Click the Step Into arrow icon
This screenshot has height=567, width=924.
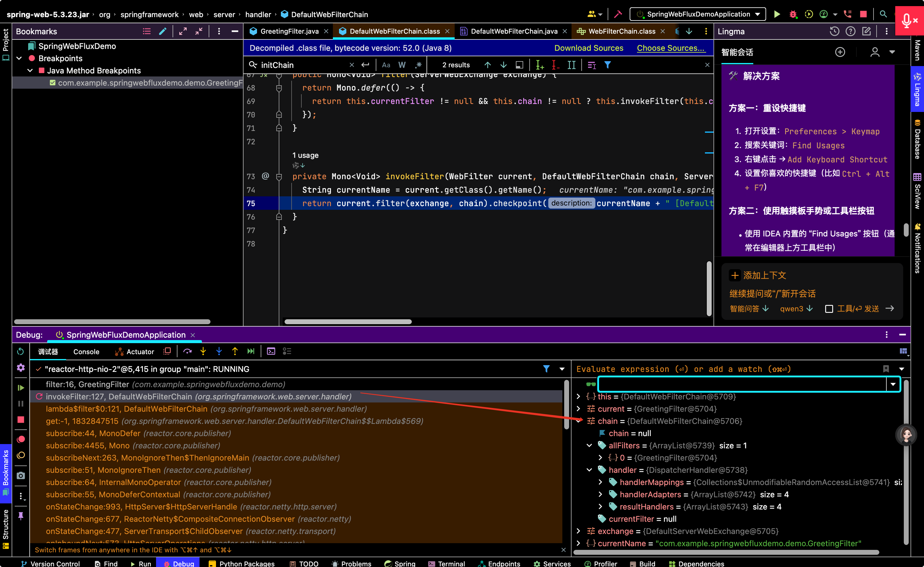click(203, 351)
